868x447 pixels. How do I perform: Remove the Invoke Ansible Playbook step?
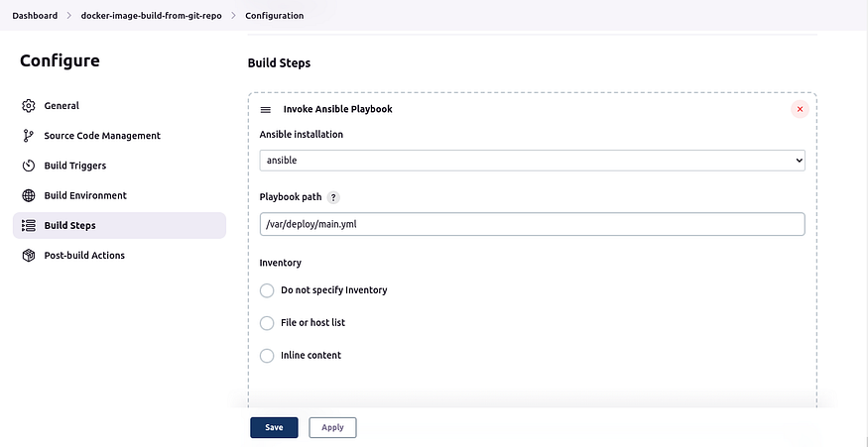coord(800,109)
